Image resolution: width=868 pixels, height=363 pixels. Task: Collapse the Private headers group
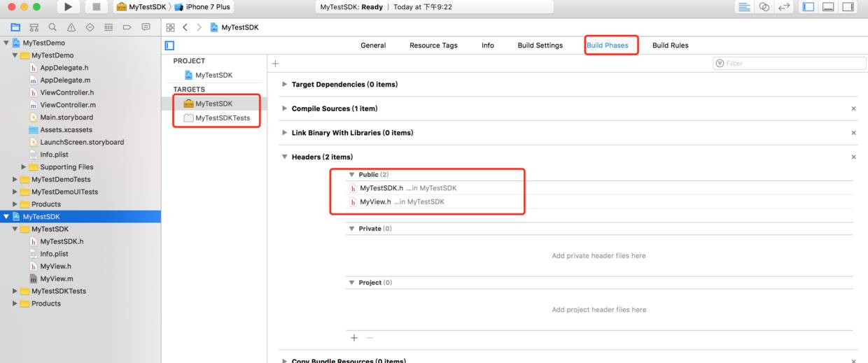tap(352, 229)
